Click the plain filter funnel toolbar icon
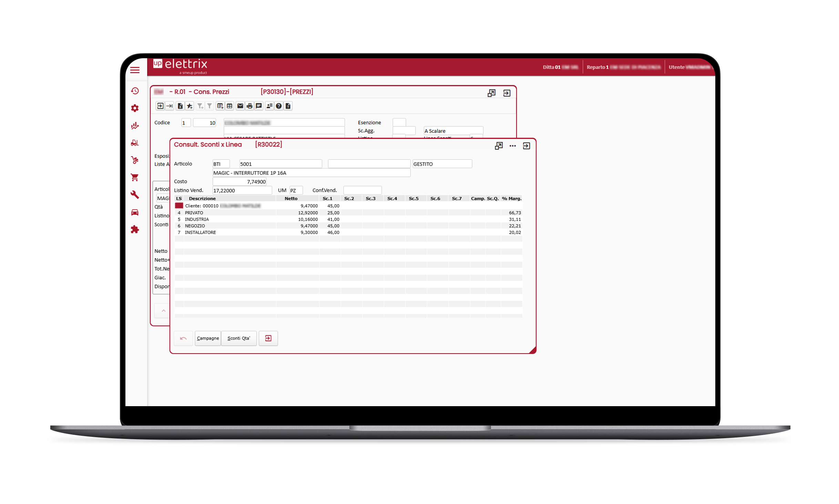 pyautogui.click(x=209, y=106)
